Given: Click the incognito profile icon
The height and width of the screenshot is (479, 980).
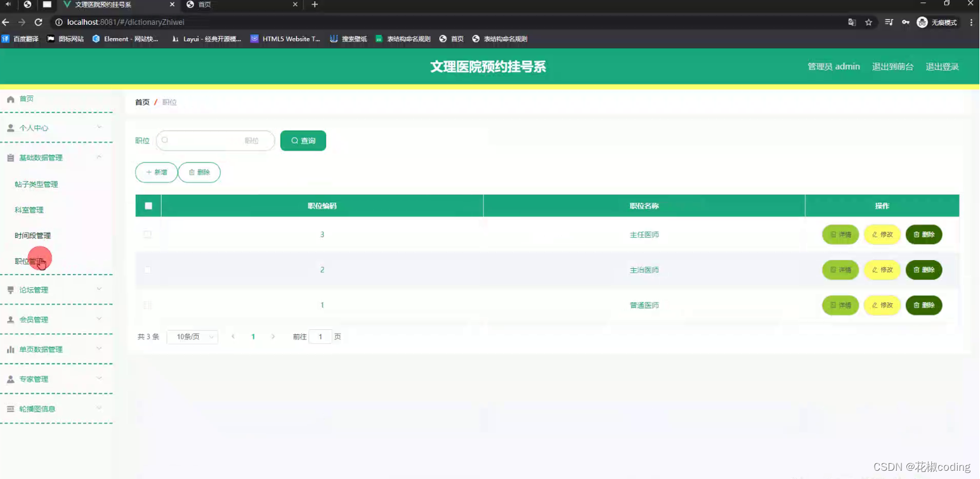Looking at the screenshot, I should pos(922,22).
